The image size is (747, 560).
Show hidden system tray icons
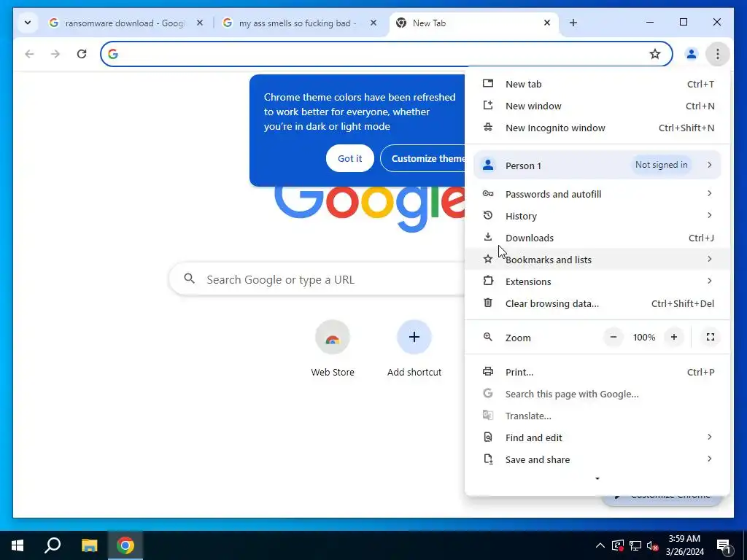tap(600, 545)
